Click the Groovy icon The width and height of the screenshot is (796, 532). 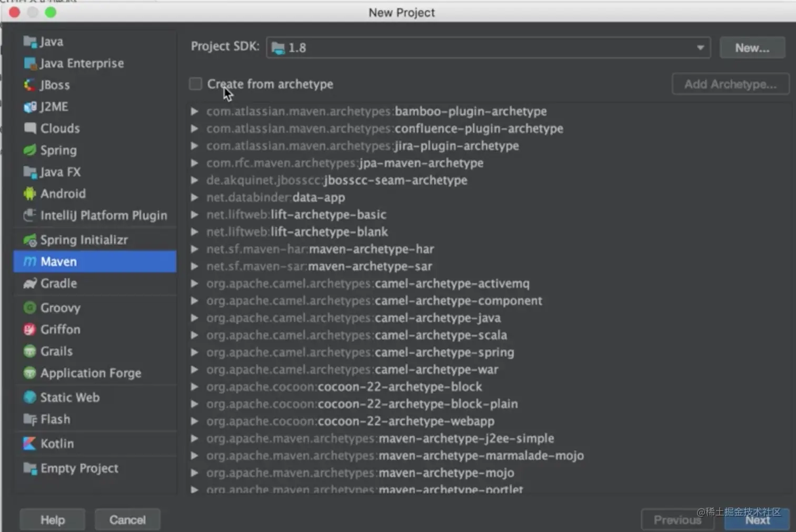30,308
